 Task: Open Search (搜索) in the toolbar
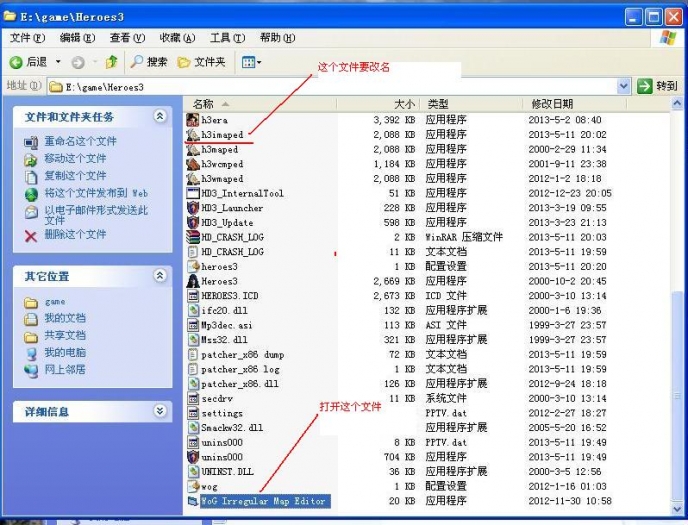(x=149, y=62)
